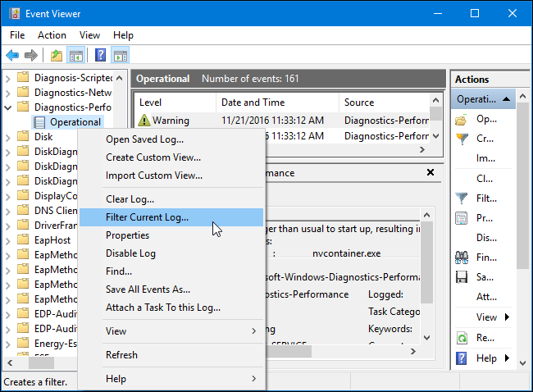Click the Refresh icon in Actions pane

tap(462, 338)
